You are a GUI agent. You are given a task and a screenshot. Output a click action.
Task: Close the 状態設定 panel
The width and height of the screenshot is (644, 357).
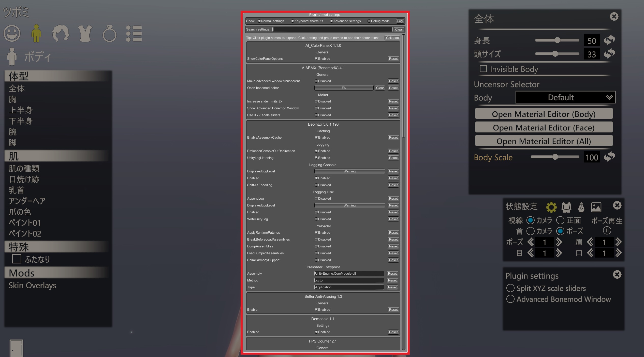[x=617, y=205]
